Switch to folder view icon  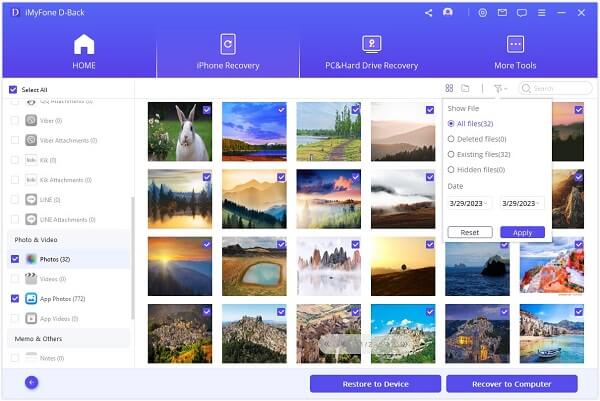[x=465, y=88]
